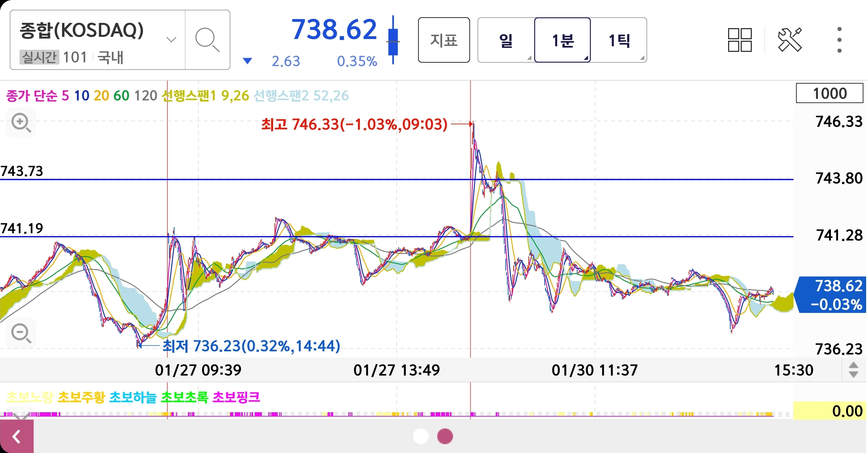Viewport: 868px width, 453px height.
Task: Select the 1분 one-minute tab
Action: [563, 40]
